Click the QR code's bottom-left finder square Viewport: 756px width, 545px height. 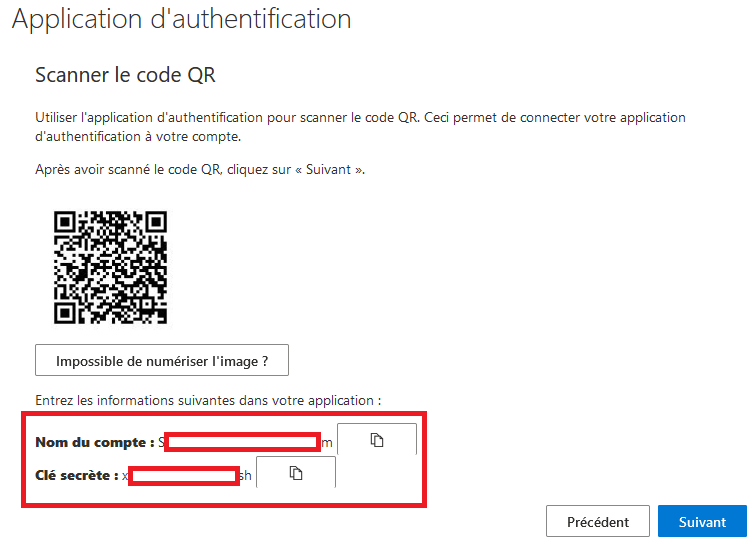click(x=65, y=313)
